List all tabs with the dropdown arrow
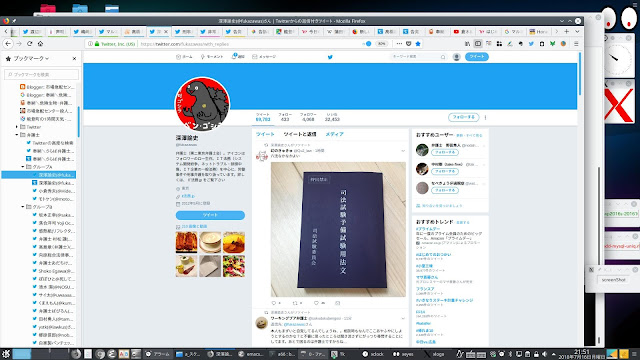 [577, 31]
